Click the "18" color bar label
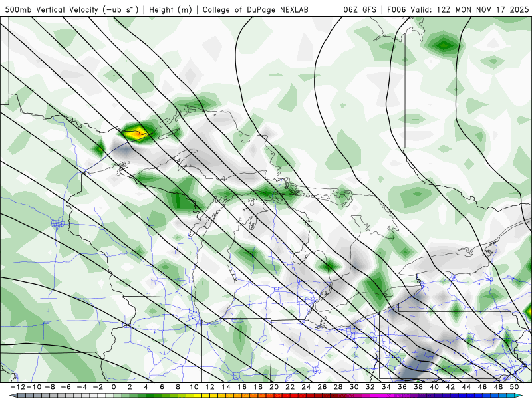This screenshot has width=532, height=399. [258, 387]
